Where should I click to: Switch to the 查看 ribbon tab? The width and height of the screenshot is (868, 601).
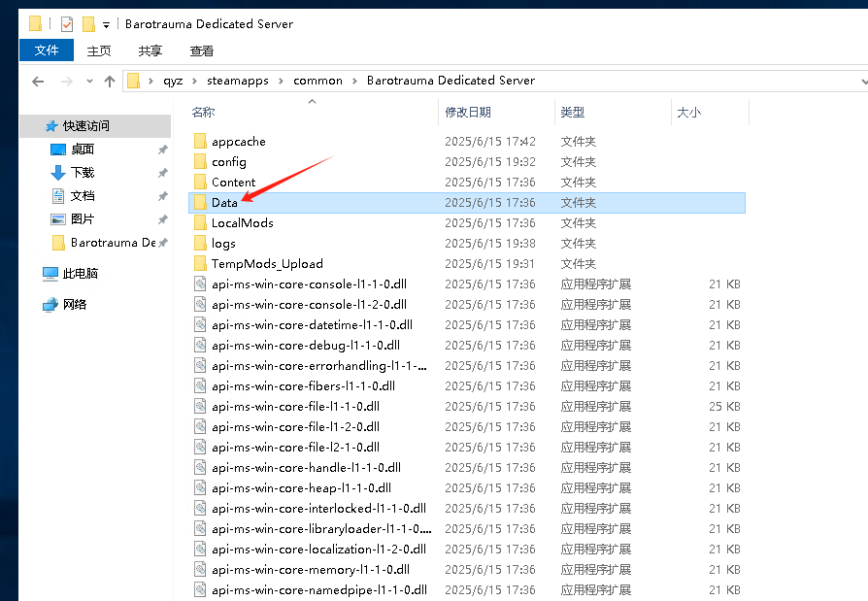coord(202,50)
